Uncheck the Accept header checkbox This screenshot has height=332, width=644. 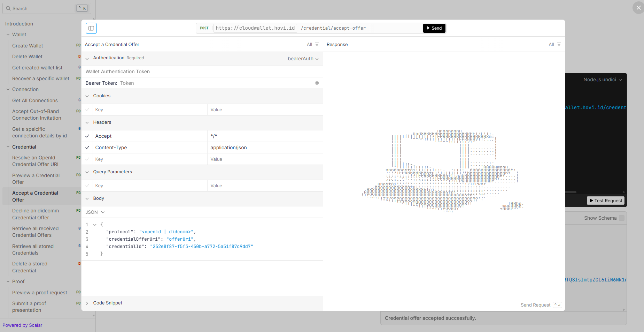click(x=87, y=136)
